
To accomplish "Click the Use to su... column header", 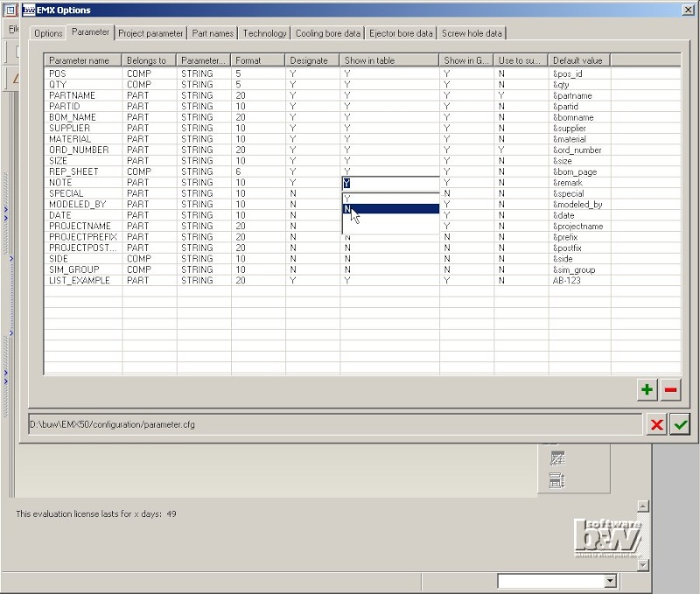I will click(x=521, y=60).
